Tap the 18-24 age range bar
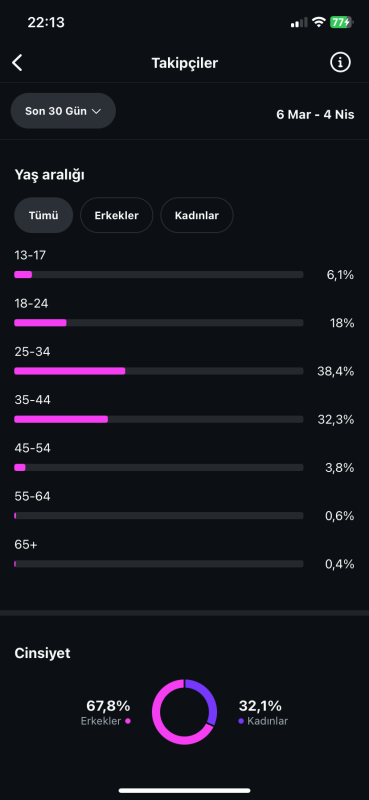 click(159, 323)
